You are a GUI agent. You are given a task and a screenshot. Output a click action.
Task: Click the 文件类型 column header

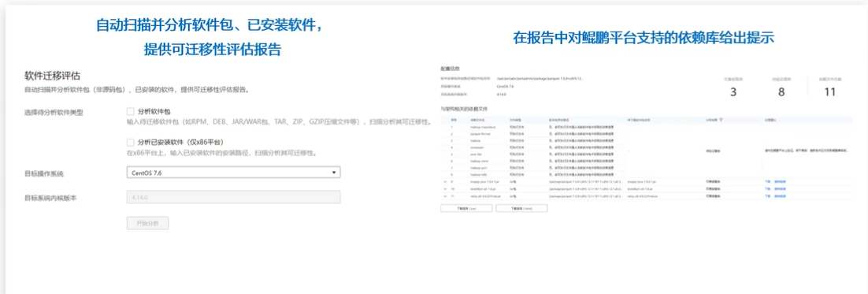point(515,120)
